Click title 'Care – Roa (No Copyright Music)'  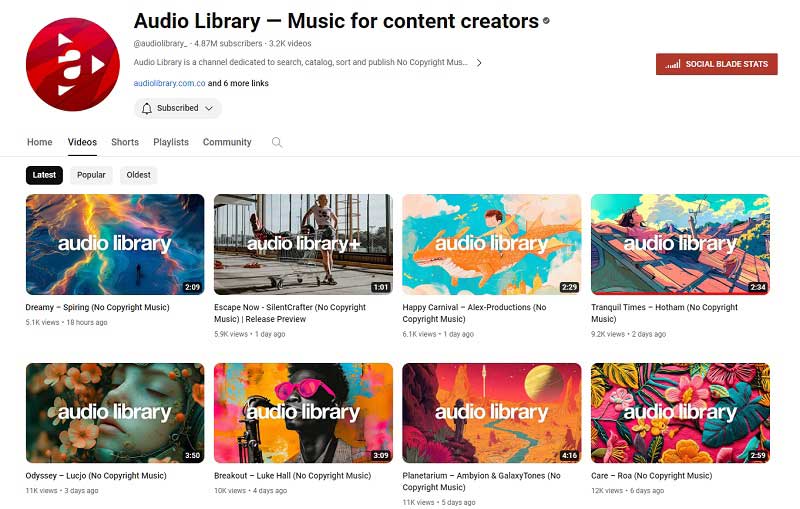[652, 476]
